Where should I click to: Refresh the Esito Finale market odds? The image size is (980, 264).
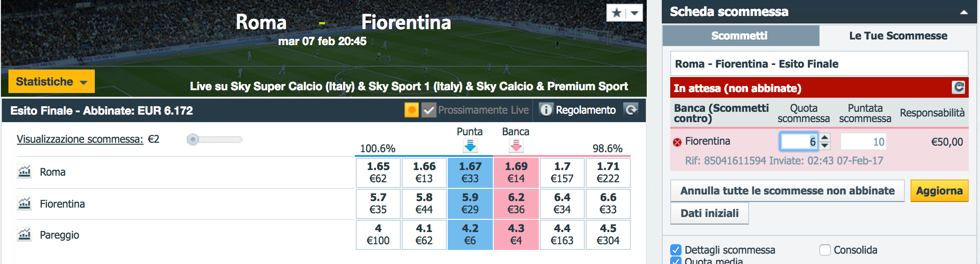(631, 110)
